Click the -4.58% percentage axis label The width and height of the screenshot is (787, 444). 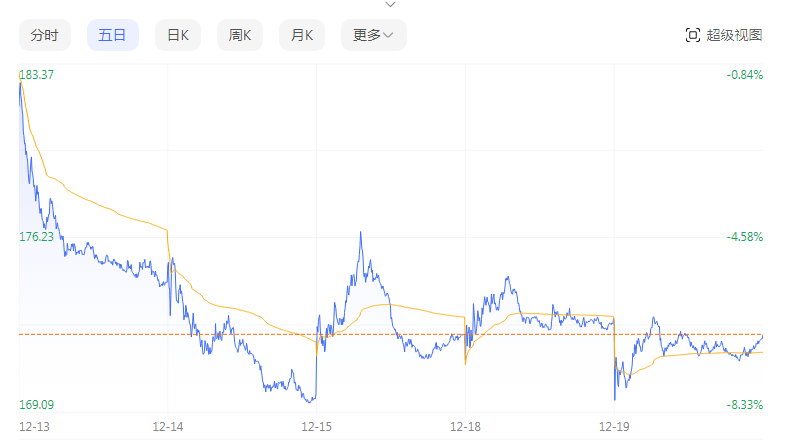pyautogui.click(x=745, y=237)
